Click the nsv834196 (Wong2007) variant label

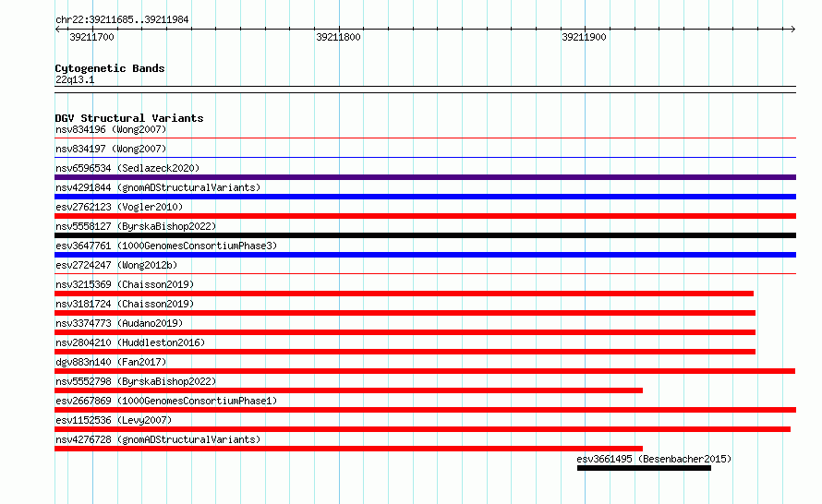111,129
